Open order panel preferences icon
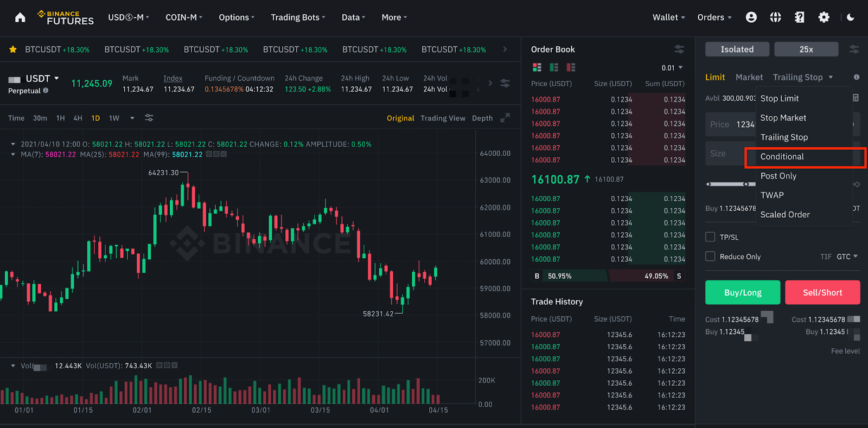Screen dimensions: 868x428 point(854,49)
